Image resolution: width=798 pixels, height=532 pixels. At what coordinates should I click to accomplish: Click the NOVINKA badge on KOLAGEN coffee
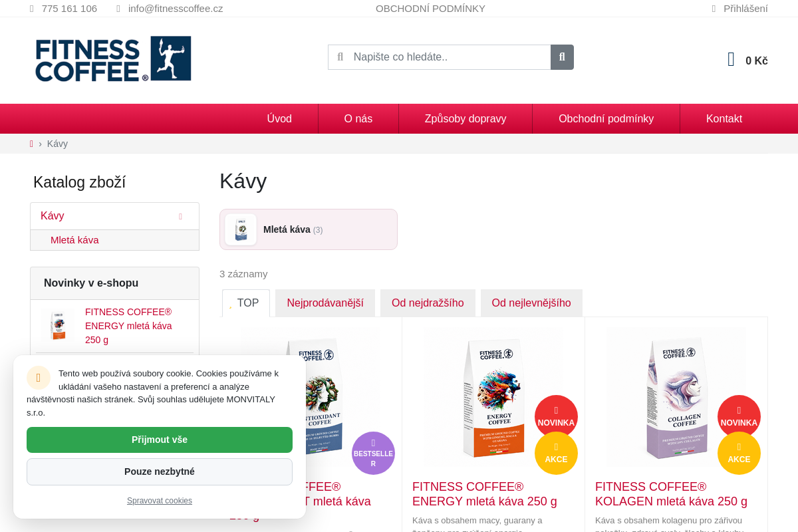739,416
